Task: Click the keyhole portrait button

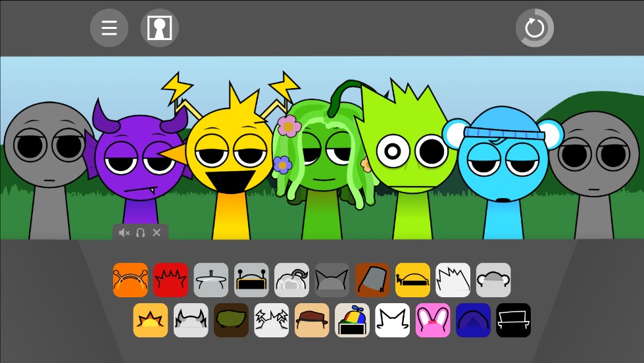Action: point(159,28)
